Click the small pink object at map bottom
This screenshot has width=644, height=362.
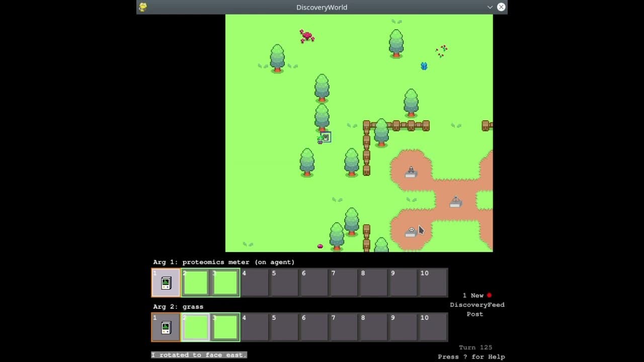click(320, 246)
